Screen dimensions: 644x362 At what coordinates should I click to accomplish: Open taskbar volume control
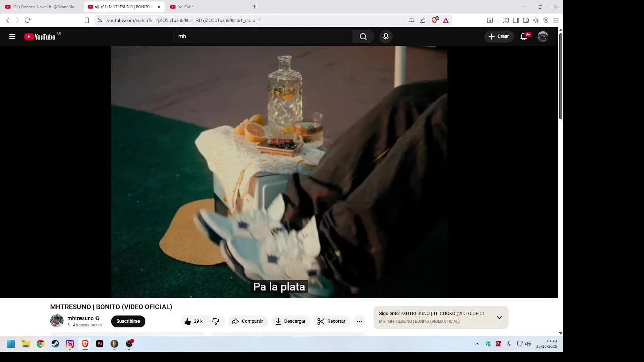point(528,344)
